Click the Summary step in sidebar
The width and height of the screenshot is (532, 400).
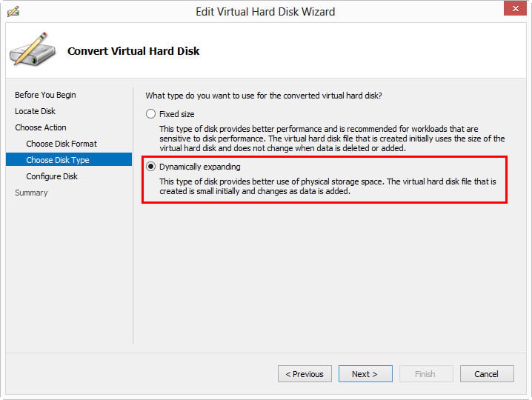coord(31,193)
